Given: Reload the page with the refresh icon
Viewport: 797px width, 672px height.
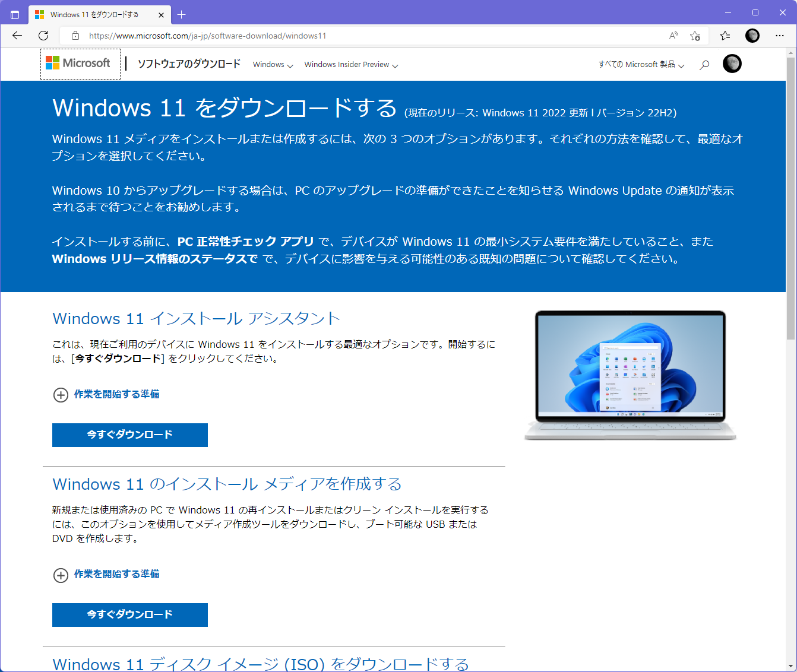Looking at the screenshot, I should (43, 36).
